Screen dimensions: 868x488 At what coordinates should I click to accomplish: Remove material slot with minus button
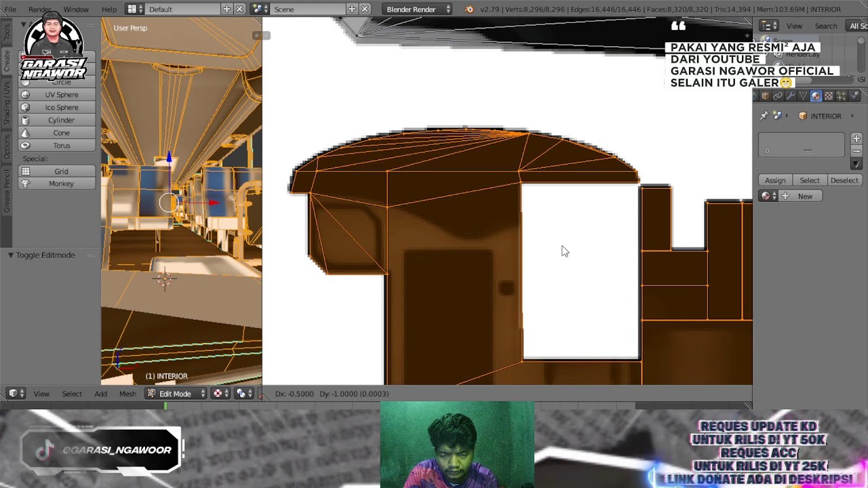(856, 151)
